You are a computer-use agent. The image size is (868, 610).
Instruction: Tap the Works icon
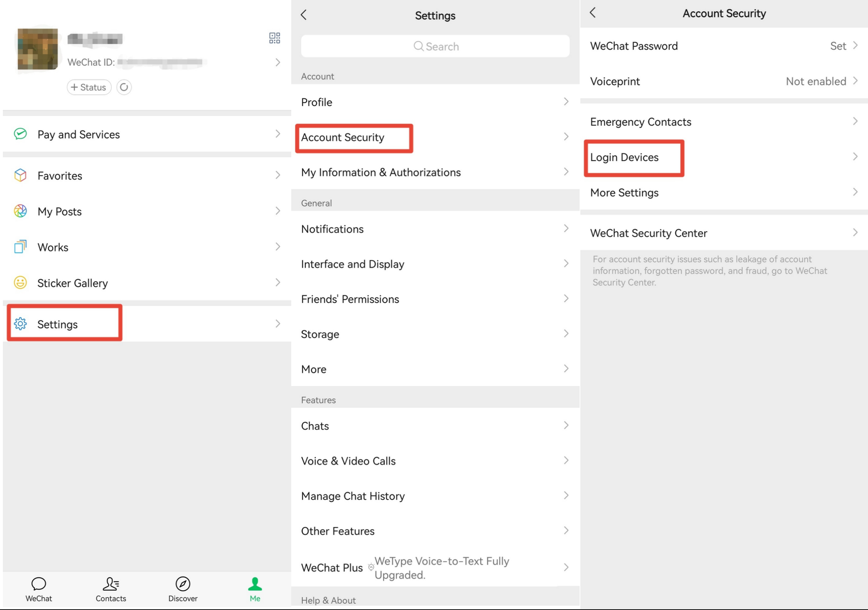20,247
